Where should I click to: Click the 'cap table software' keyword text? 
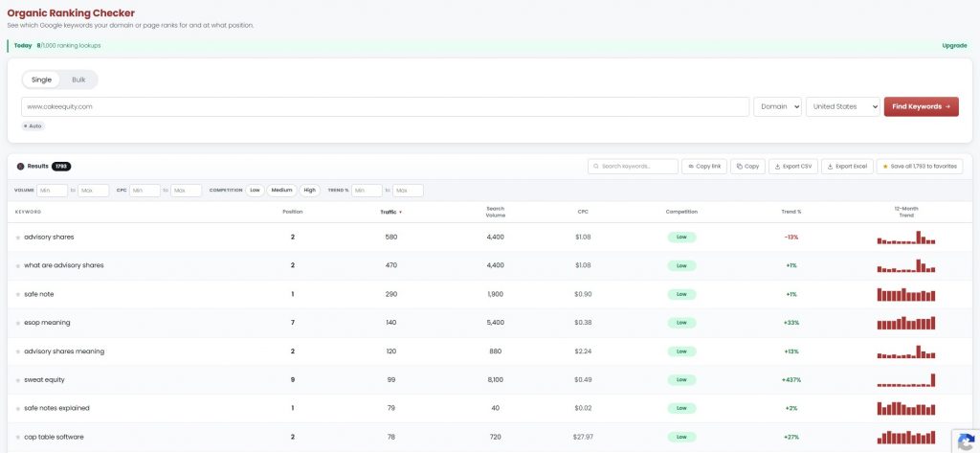click(54, 437)
